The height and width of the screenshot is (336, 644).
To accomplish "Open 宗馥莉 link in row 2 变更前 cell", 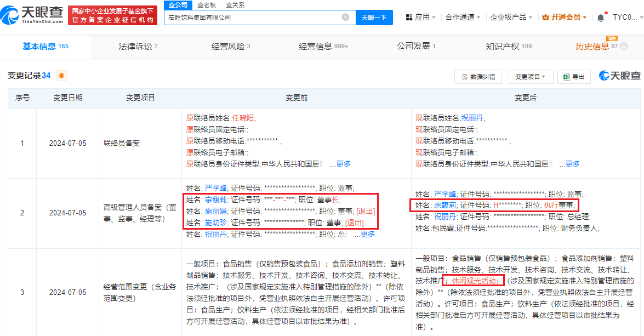I will [x=215, y=200].
